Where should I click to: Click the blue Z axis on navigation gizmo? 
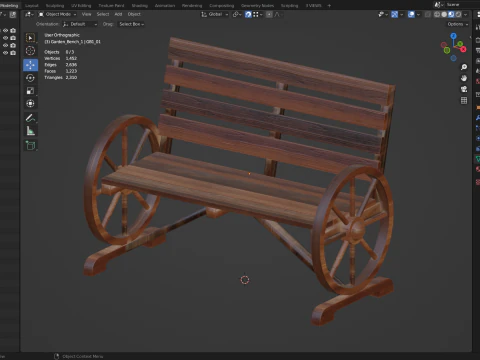(453, 35)
